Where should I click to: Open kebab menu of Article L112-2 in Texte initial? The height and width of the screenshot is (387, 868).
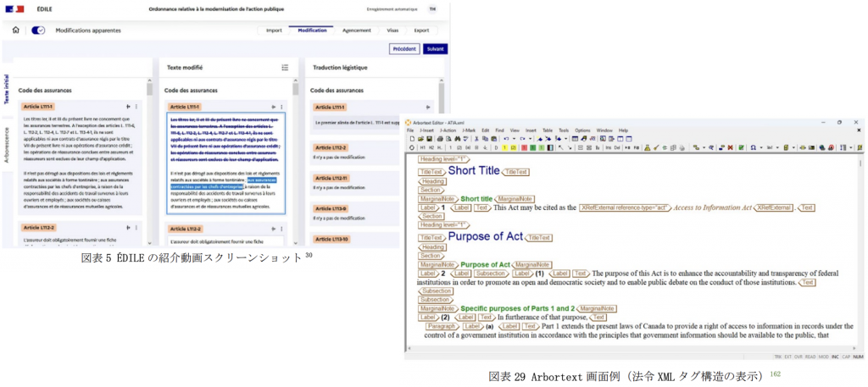(136, 228)
